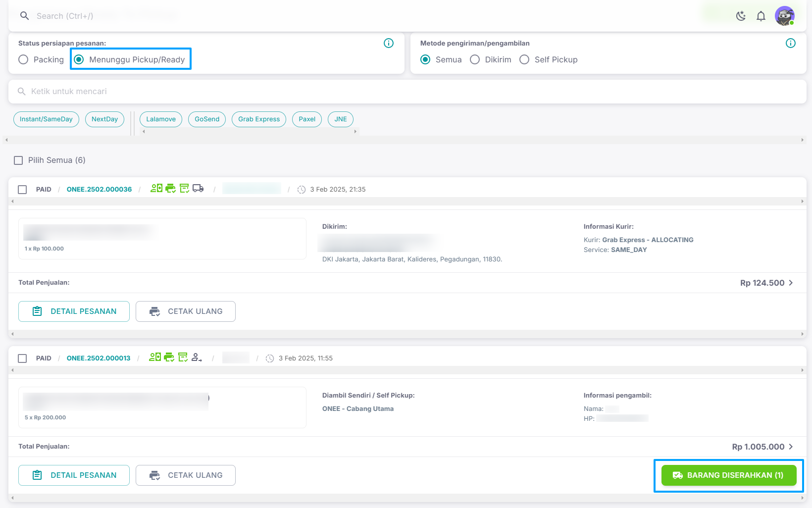This screenshot has height=508, width=812.
Task: Tick the checkbox for order ONEE.2502.000036
Action: [22, 190]
